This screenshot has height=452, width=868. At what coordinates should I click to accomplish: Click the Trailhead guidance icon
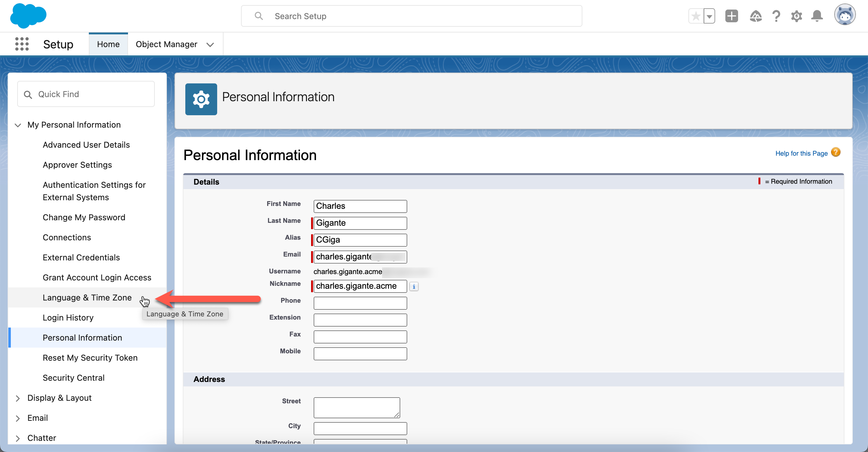click(756, 16)
